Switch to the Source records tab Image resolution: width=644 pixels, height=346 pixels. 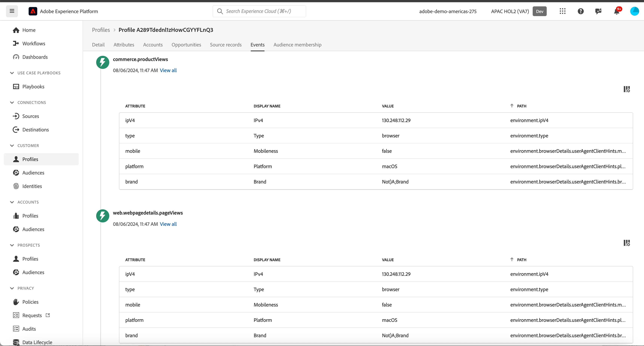(226, 45)
